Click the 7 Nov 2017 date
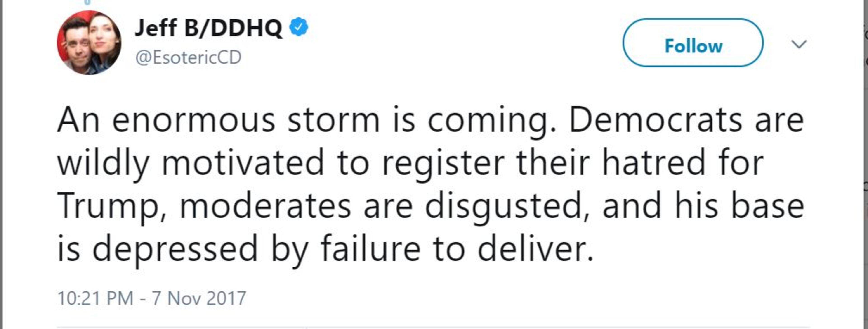The height and width of the screenshot is (329, 868). (199, 298)
